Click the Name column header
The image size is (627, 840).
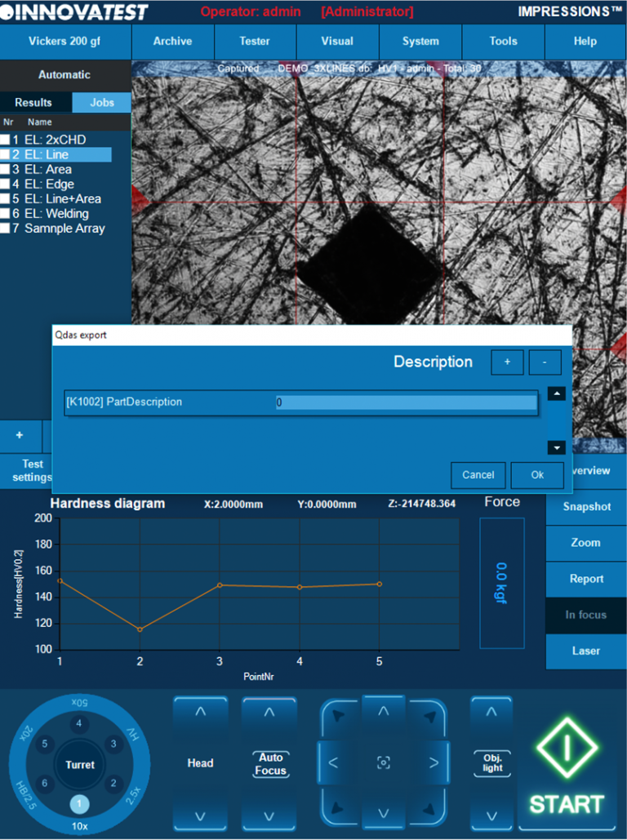40,122
